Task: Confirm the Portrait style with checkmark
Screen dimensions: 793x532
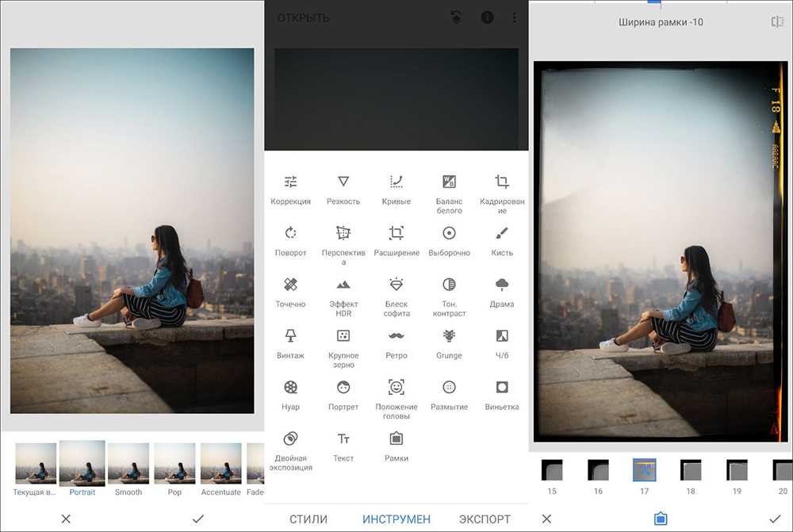Action: pos(198,519)
